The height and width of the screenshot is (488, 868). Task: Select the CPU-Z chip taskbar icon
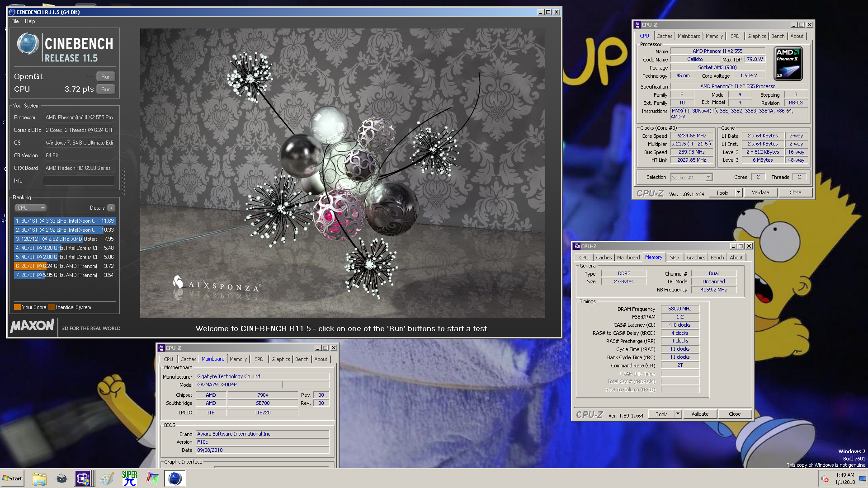83,479
